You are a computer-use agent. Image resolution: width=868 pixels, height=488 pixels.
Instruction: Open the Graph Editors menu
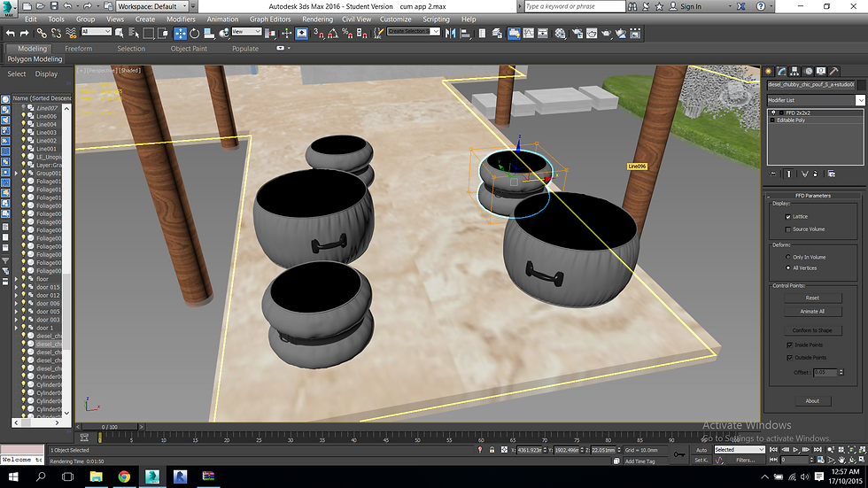270,19
